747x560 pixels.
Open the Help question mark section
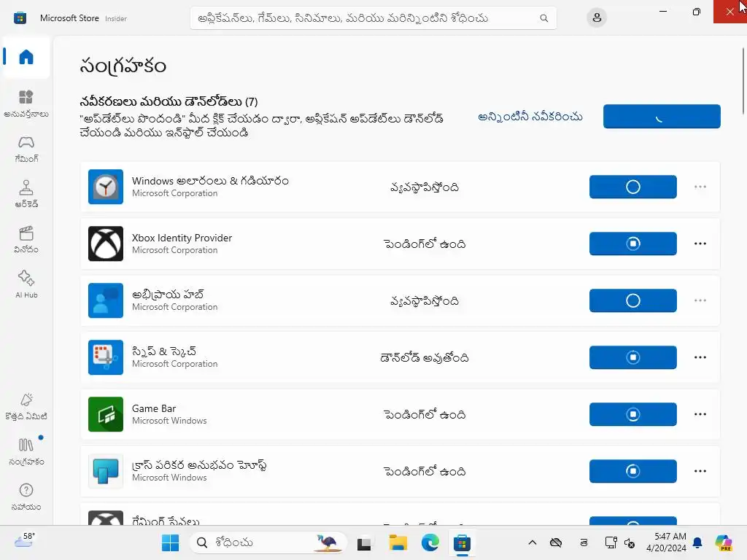(x=26, y=497)
